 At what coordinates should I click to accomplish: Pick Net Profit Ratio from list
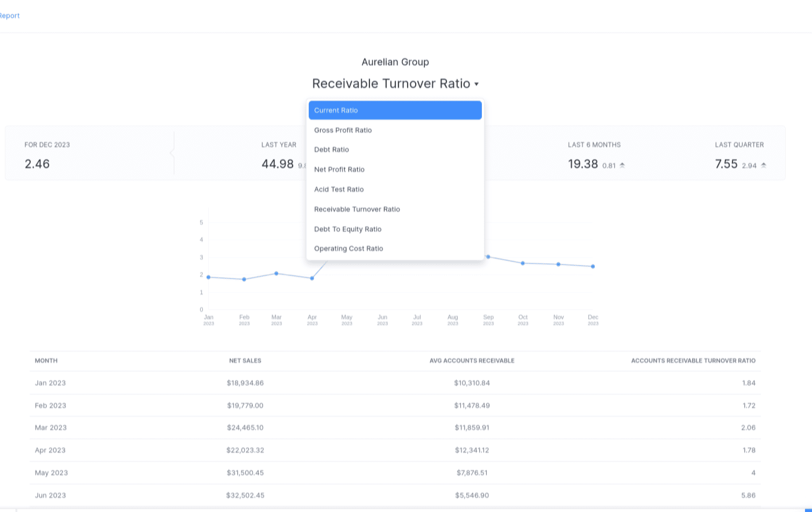pos(395,169)
